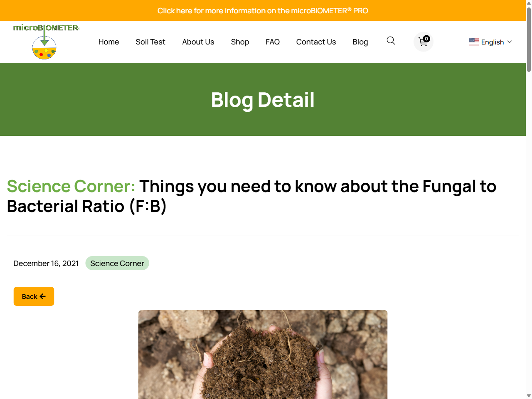532x399 pixels.
Task: Click the back arrow inside the Back button
Action: pos(43,296)
